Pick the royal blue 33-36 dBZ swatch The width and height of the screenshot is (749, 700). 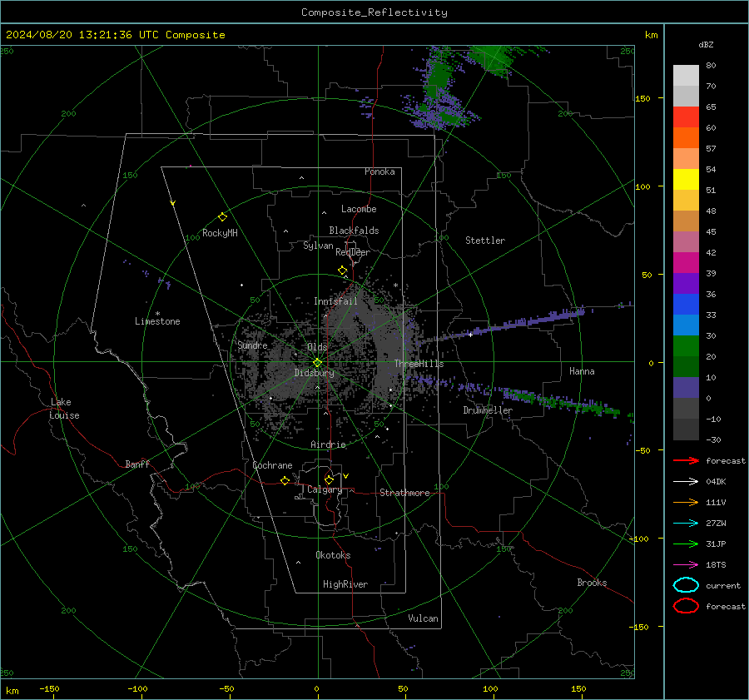click(x=686, y=305)
